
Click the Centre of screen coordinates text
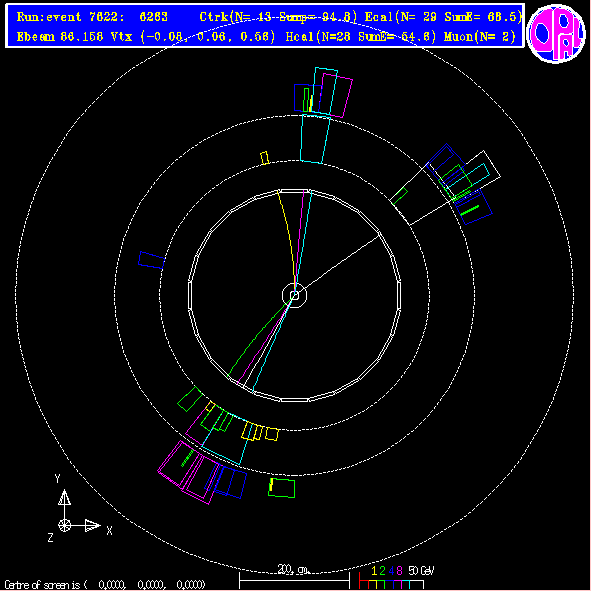[105, 585]
